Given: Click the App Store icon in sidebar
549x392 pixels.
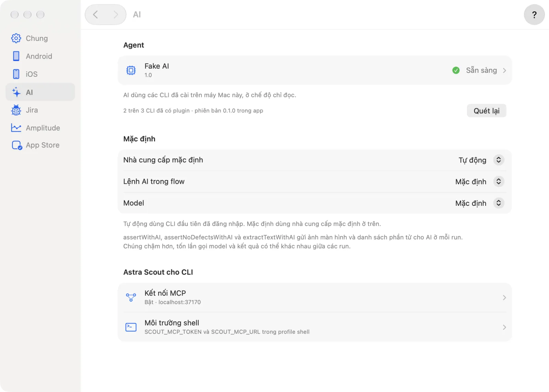Looking at the screenshot, I should click(17, 145).
